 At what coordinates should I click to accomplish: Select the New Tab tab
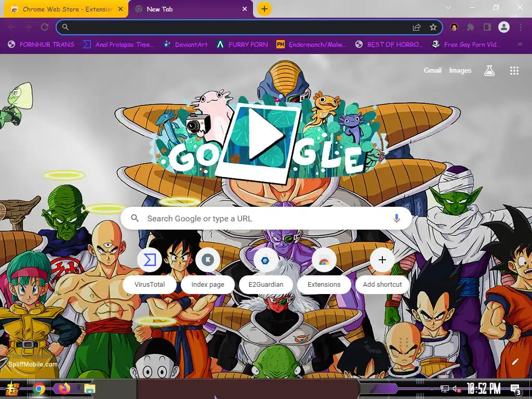[x=191, y=9]
